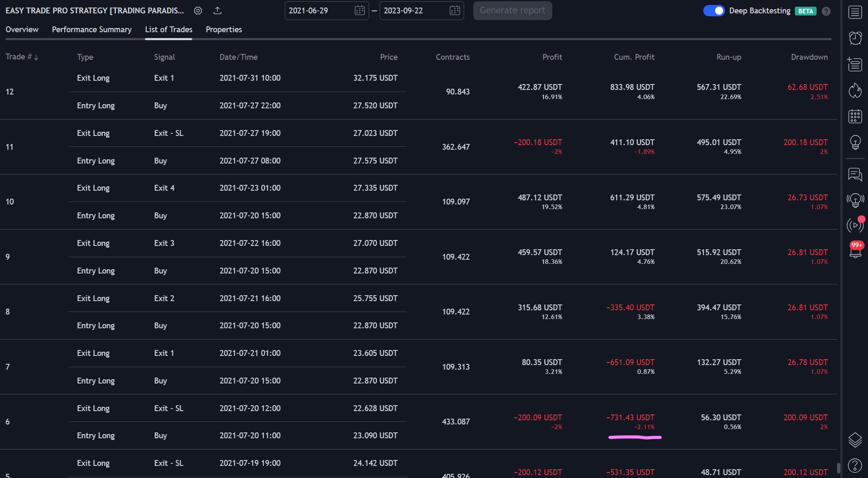Switch to the Overview tab

(22, 30)
